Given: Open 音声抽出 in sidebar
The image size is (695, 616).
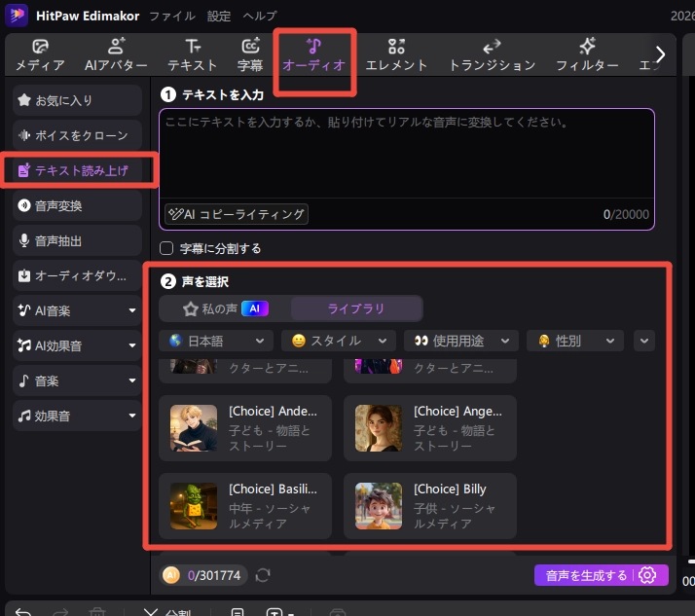Looking at the screenshot, I should 77,240.
